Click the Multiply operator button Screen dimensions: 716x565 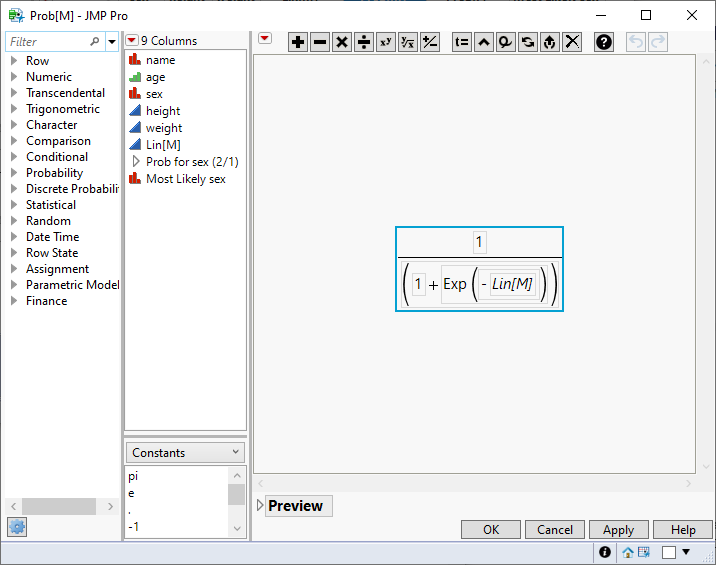click(342, 42)
